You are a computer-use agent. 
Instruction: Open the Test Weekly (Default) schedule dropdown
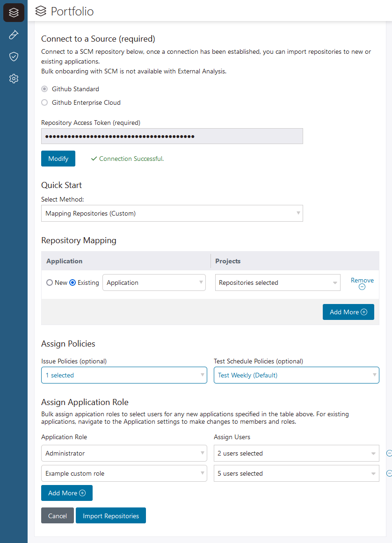[297, 375]
